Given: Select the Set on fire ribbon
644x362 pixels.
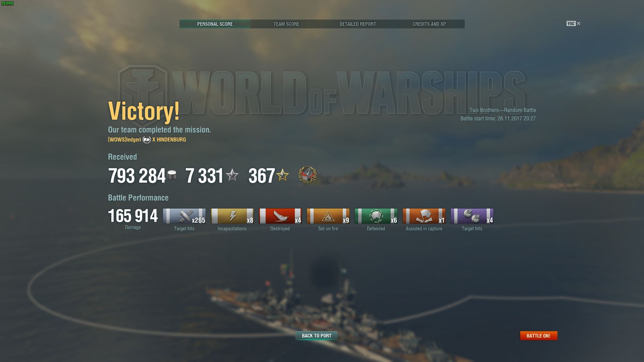Looking at the screenshot, I should [x=328, y=216].
